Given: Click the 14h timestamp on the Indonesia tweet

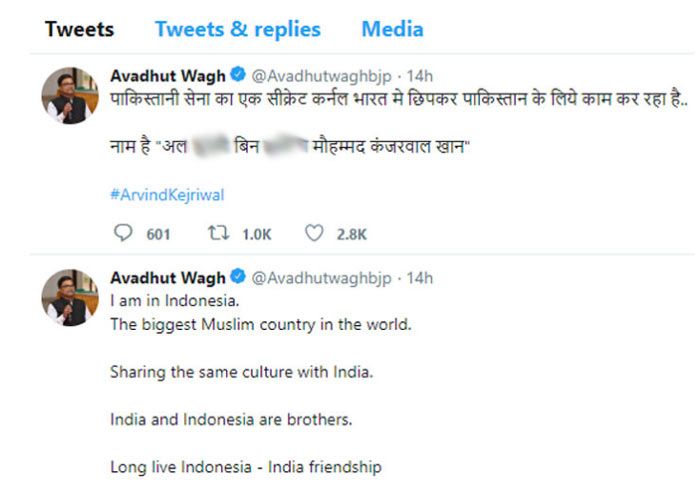Looking at the screenshot, I should (420, 276).
